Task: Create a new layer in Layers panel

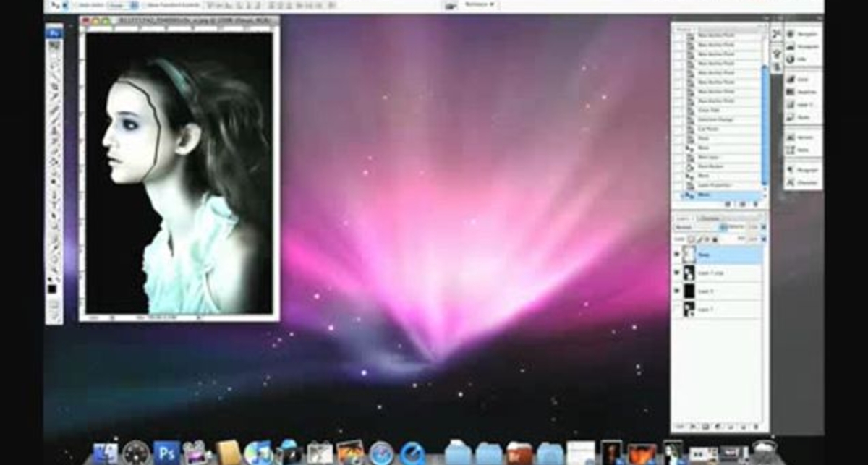Action: 744,428
